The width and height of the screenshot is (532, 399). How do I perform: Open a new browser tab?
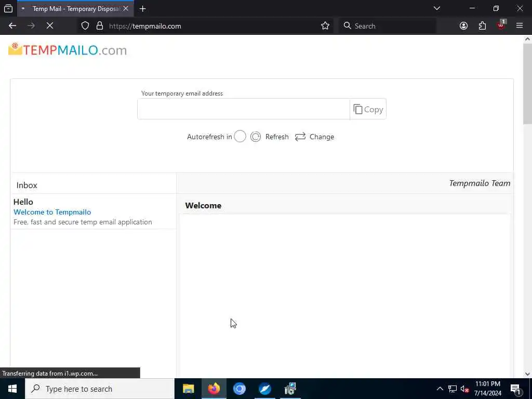click(x=143, y=9)
